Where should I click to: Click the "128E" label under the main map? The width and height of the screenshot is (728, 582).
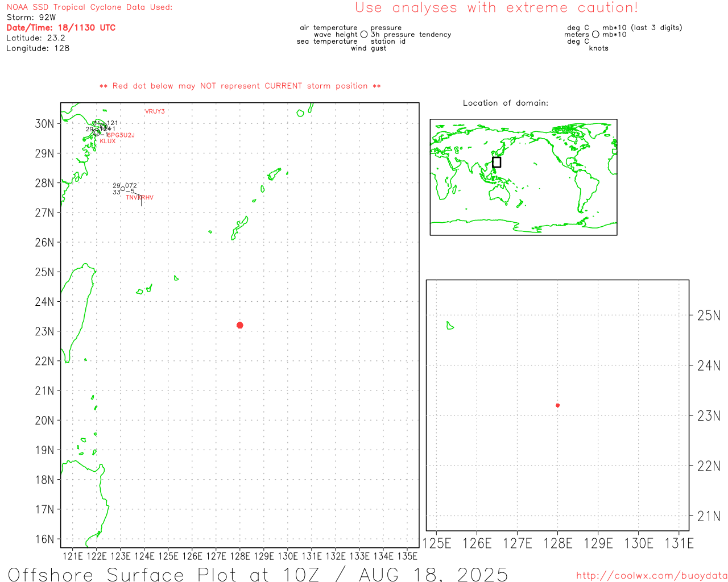coord(239,556)
